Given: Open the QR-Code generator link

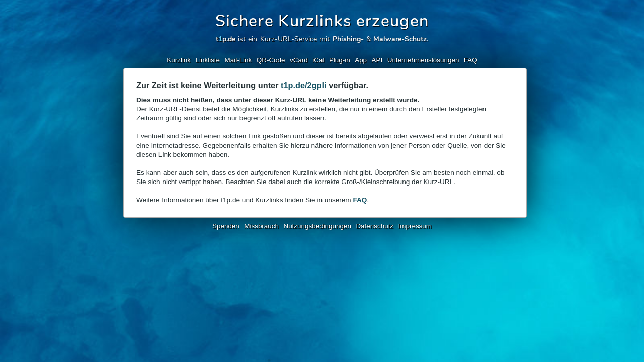Looking at the screenshot, I should [x=271, y=60].
